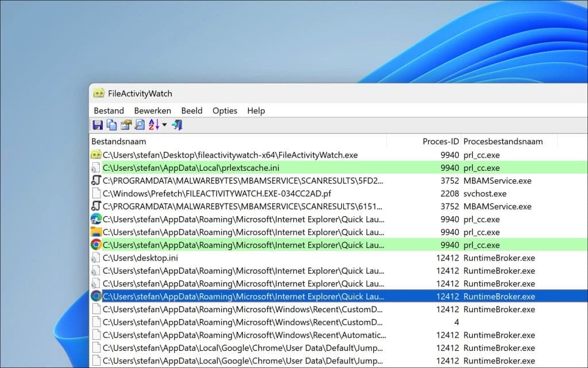The width and height of the screenshot is (588, 368).
Task: Click the A-Z sort toolbar icon
Action: click(154, 125)
